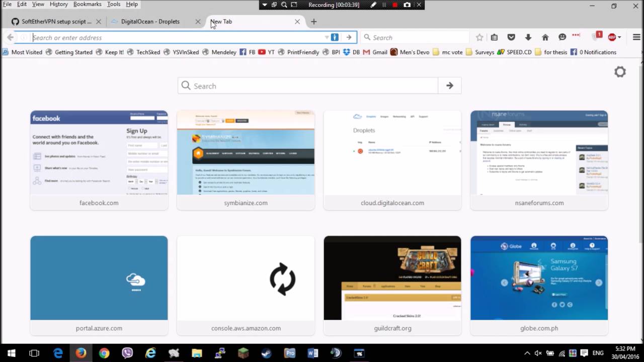Viewport: 644px width, 362px height.
Task: Open the for thesis bookmark folder
Action: pos(551,52)
